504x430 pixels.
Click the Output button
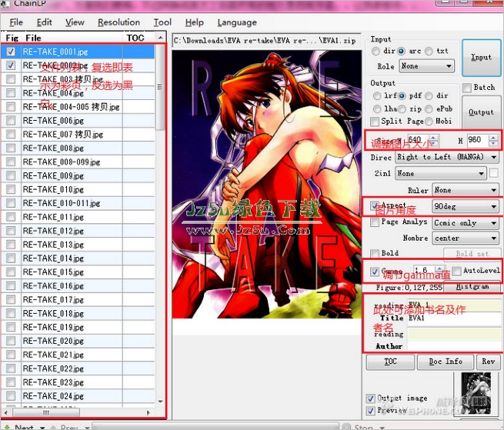tap(481, 112)
